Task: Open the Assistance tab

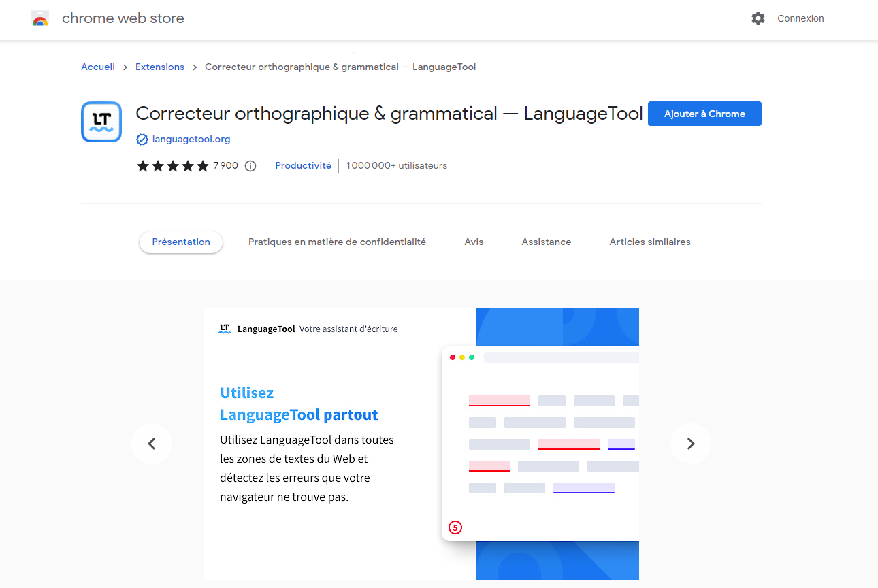Action: coord(547,242)
